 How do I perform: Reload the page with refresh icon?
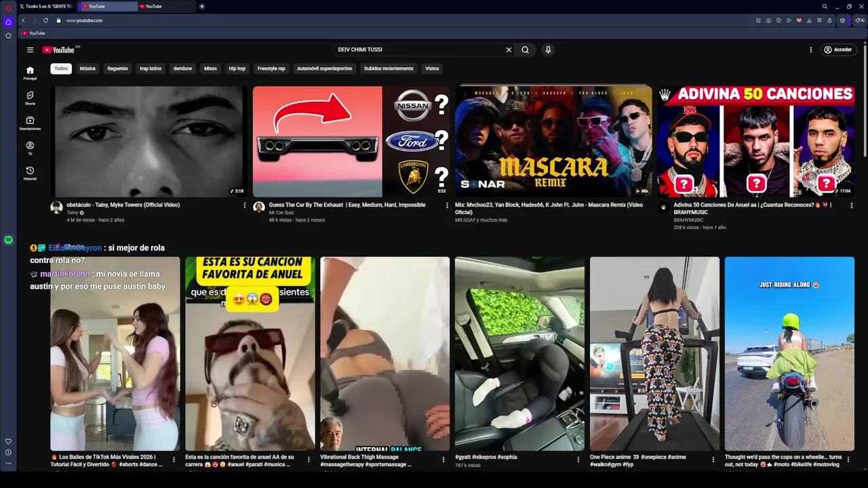[x=45, y=20]
